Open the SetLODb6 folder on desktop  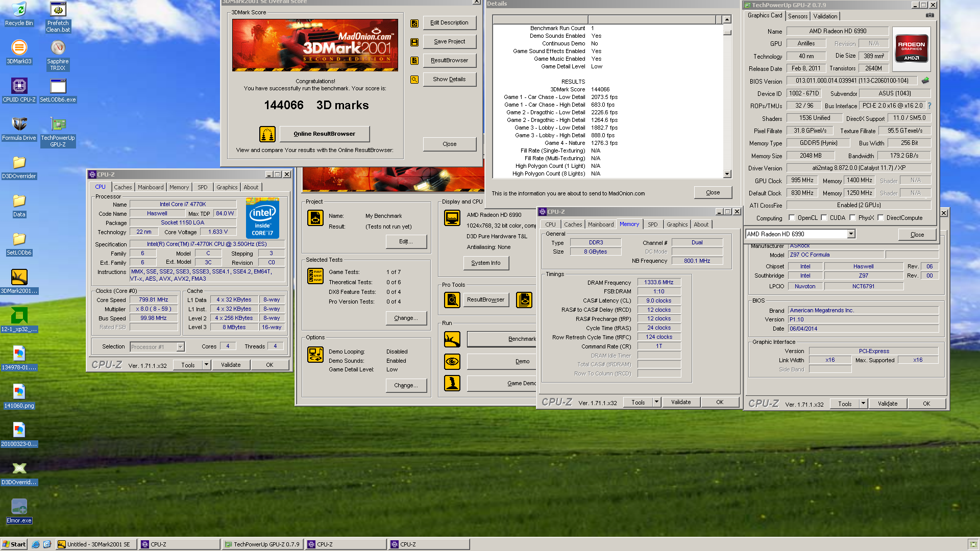point(19,243)
